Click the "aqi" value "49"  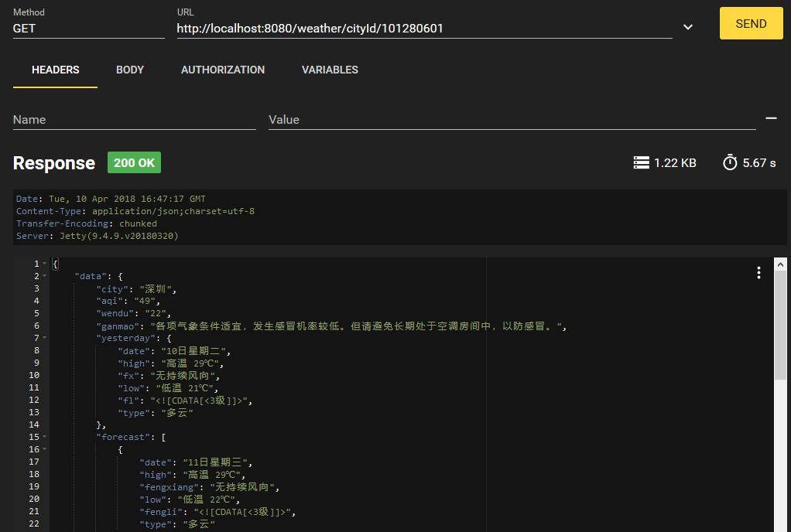point(145,301)
